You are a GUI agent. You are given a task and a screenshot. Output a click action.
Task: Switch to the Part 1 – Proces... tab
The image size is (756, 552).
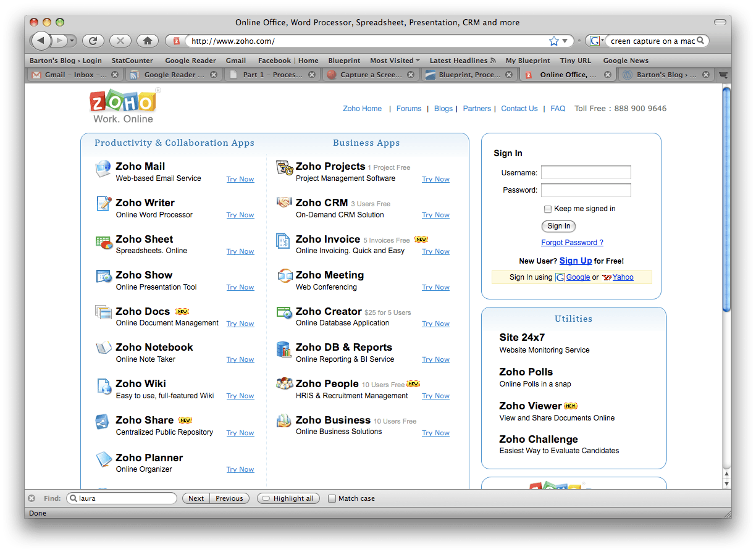tap(272, 75)
